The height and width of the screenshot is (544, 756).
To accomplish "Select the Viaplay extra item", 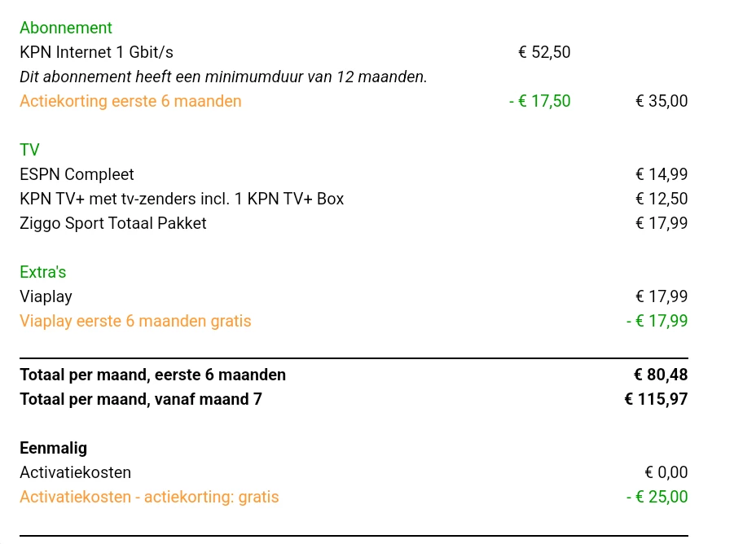I will click(46, 296).
